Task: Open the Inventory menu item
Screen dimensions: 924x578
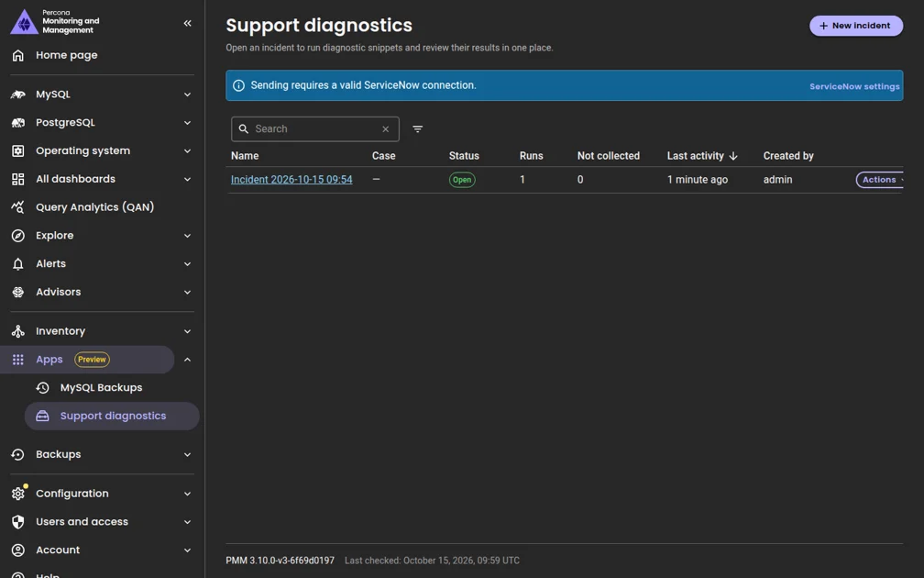Action: tap(60, 331)
